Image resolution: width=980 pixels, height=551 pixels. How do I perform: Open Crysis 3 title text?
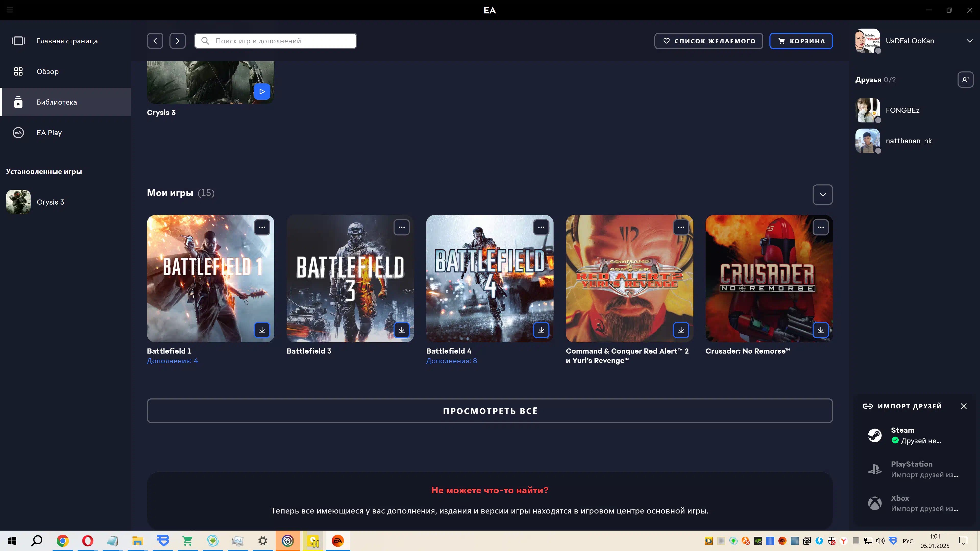click(x=161, y=112)
